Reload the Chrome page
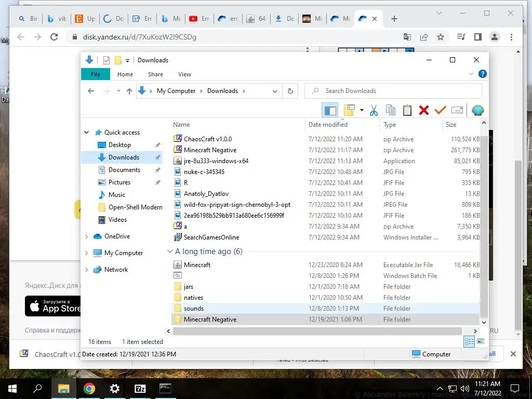Viewport: 532px width, 399px height. (x=54, y=37)
